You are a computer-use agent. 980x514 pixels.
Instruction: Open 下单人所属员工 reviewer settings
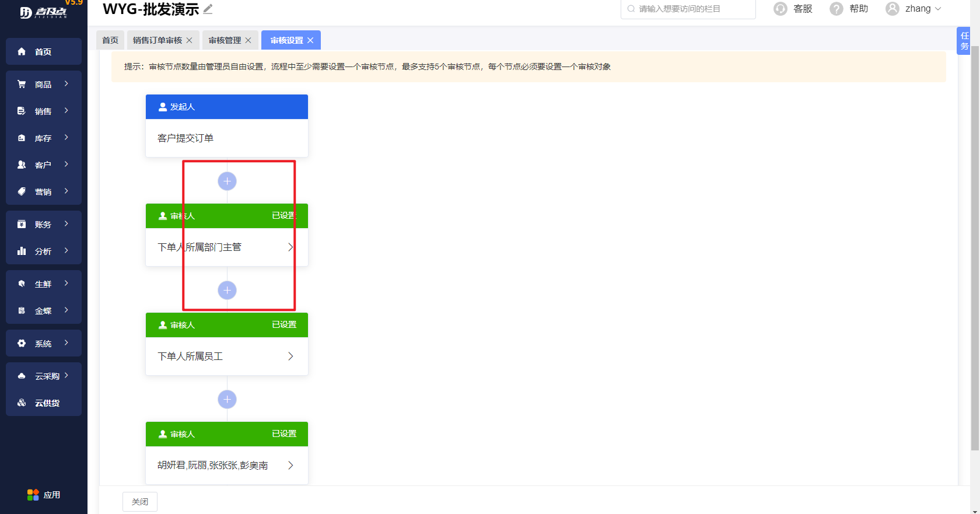(x=227, y=356)
